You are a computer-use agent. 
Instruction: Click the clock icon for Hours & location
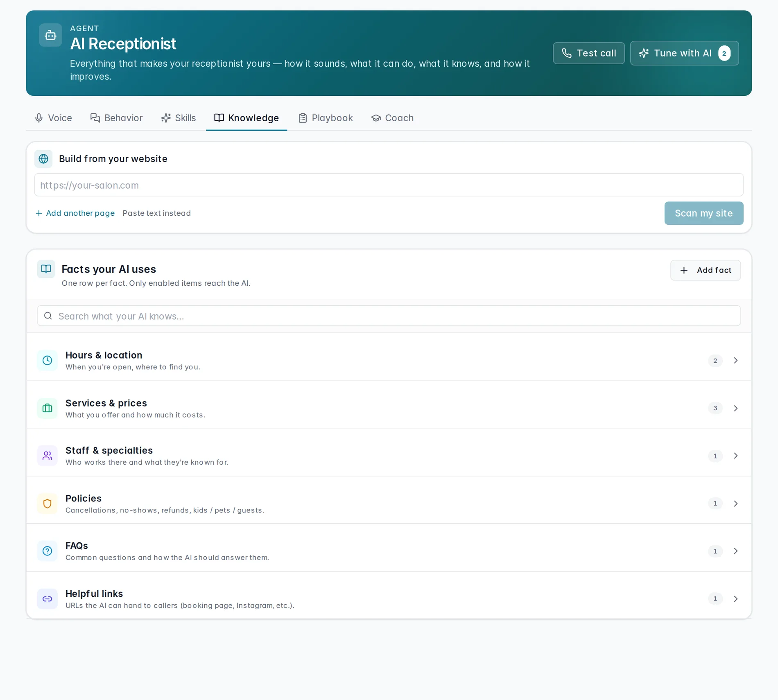pyautogui.click(x=47, y=360)
